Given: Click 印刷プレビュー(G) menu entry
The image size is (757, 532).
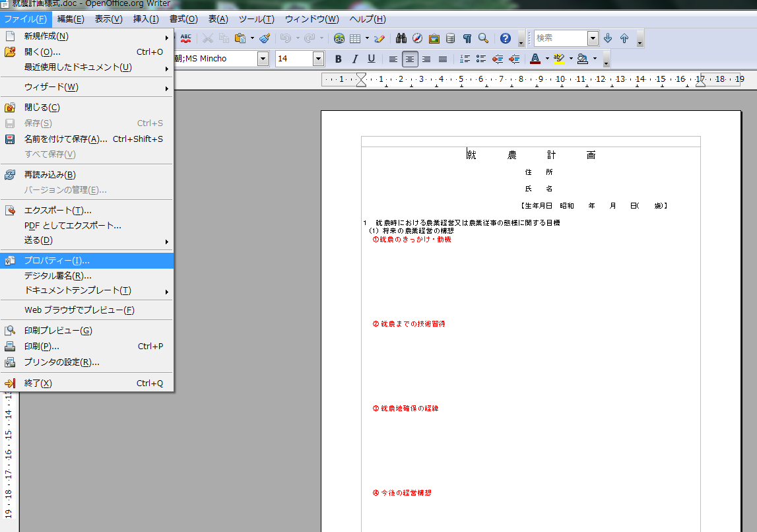Looking at the screenshot, I should pos(58,331).
